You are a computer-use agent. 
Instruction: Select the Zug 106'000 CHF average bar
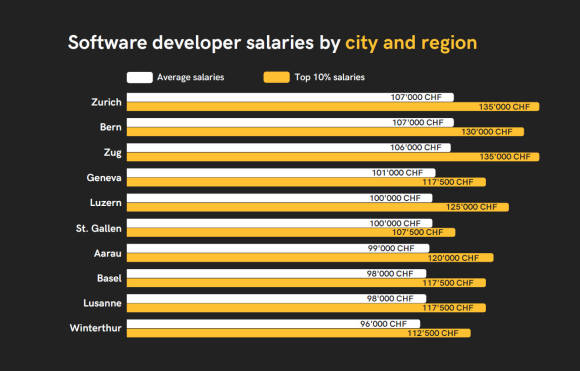pyautogui.click(x=289, y=148)
